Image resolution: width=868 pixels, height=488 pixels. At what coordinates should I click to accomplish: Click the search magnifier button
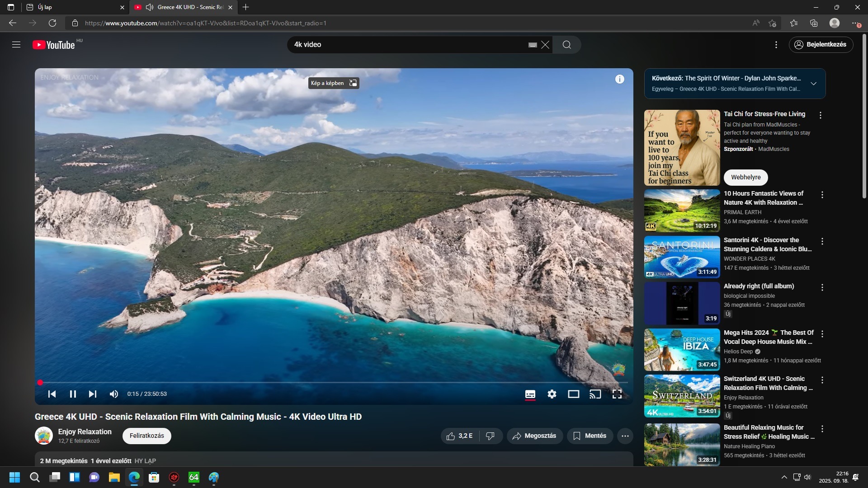[x=566, y=44]
